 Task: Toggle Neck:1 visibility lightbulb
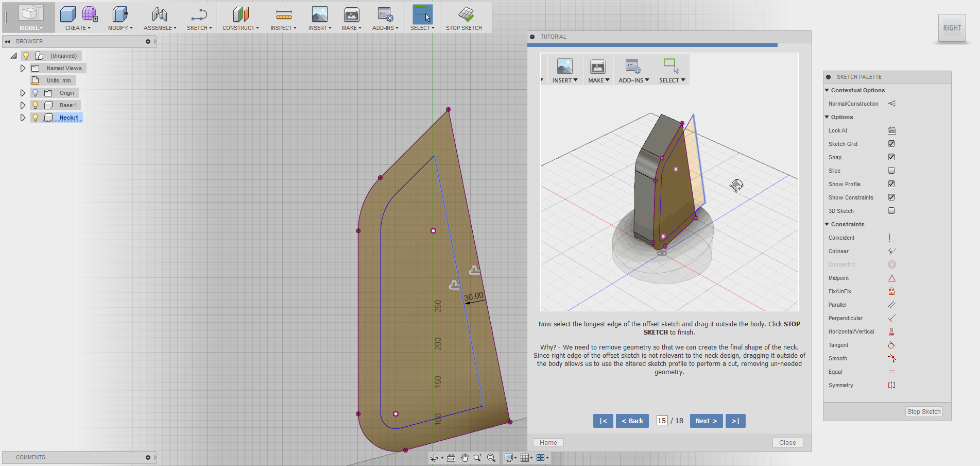(x=35, y=118)
